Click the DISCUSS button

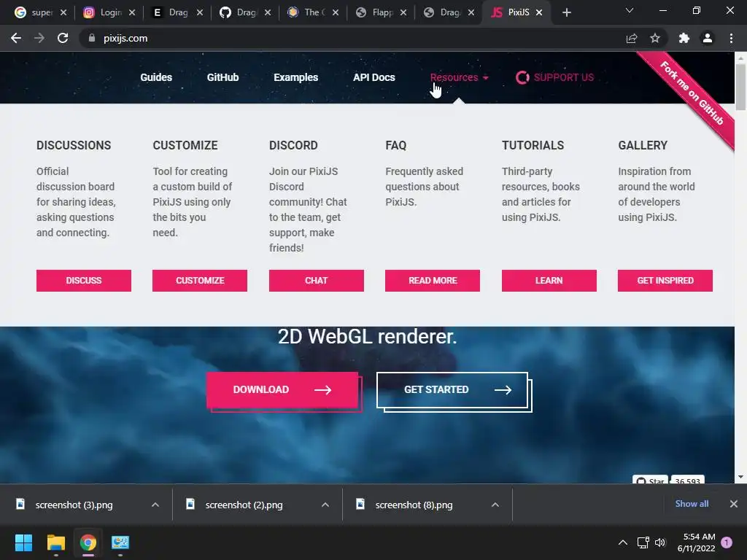tap(84, 281)
